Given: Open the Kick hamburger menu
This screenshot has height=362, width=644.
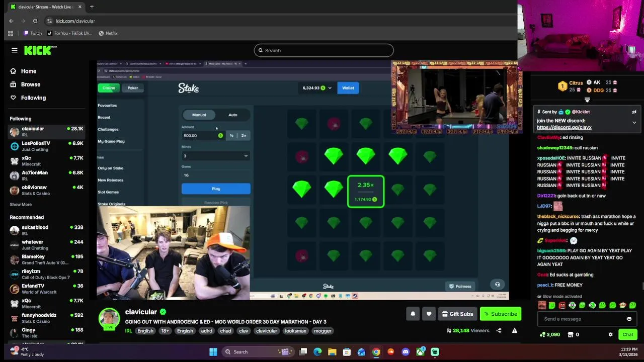Looking at the screenshot, I should pos(15,50).
